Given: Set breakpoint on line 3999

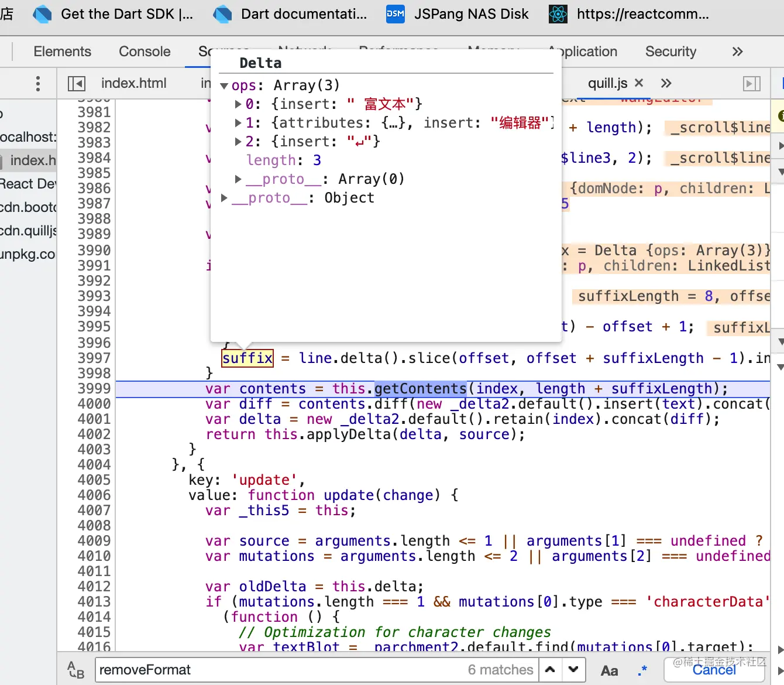Looking at the screenshot, I should point(94,389).
